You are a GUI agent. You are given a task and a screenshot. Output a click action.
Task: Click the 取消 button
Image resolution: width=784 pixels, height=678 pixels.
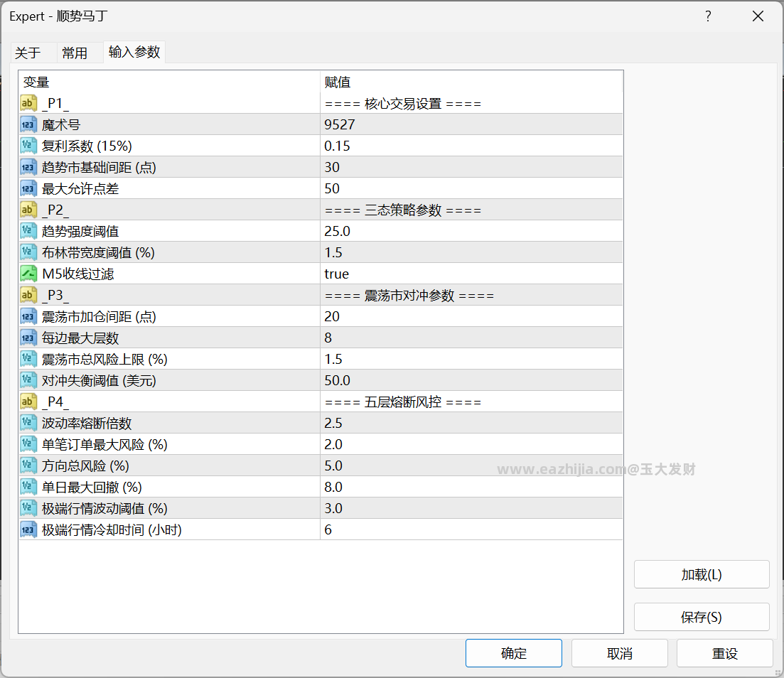[x=620, y=653]
